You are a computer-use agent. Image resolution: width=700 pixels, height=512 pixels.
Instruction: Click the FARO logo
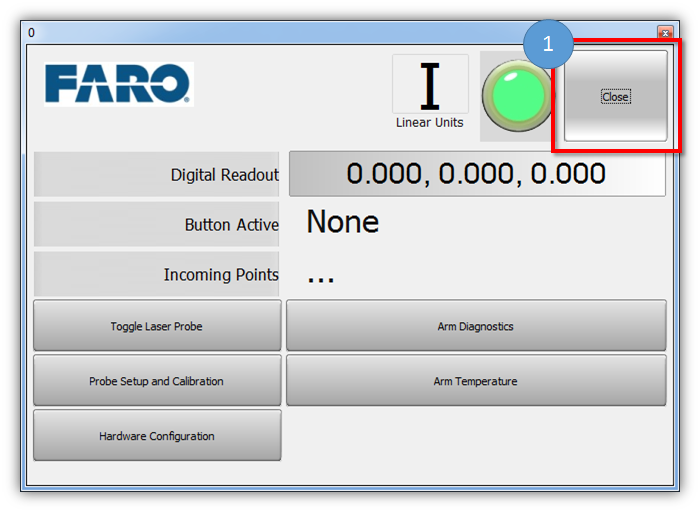point(117,85)
